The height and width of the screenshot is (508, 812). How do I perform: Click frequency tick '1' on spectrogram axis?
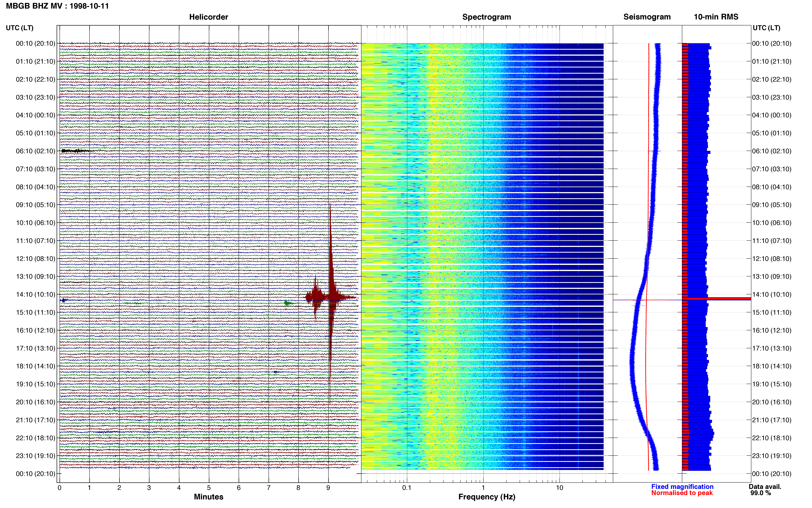tap(483, 488)
